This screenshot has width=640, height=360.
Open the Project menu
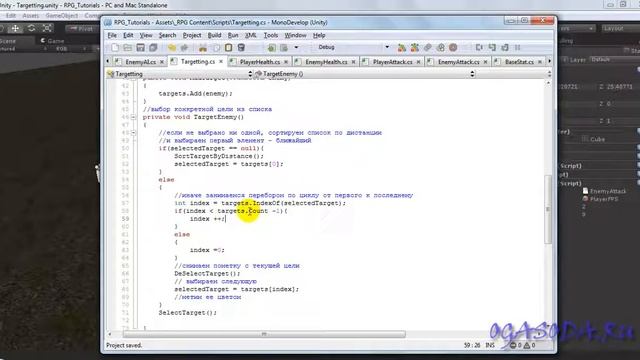click(192, 36)
